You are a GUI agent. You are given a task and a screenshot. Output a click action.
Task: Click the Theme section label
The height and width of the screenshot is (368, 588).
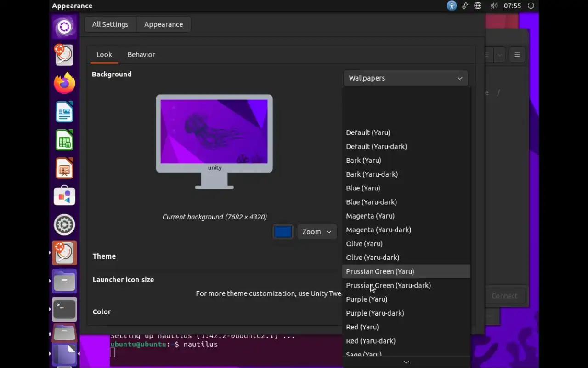104,256
